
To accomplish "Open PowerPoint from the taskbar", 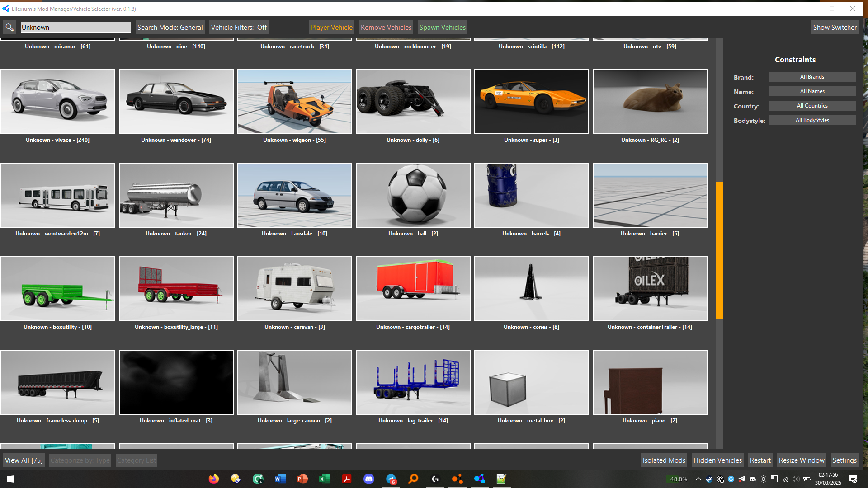I will pyautogui.click(x=302, y=479).
